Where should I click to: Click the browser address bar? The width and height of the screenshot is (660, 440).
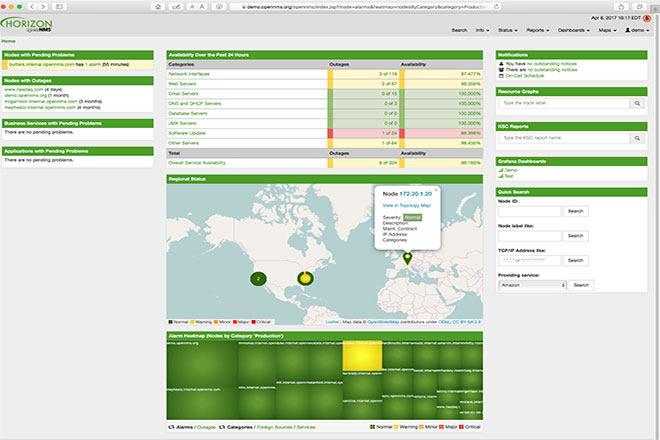click(364, 7)
